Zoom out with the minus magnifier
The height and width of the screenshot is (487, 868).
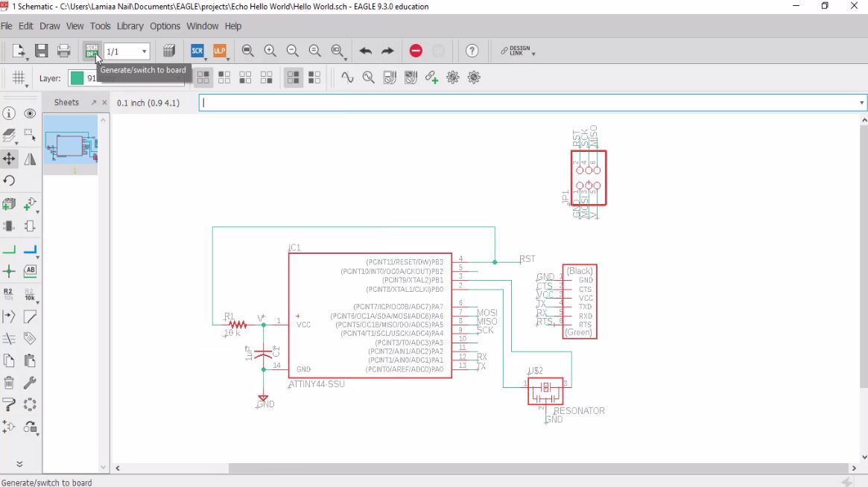(x=292, y=51)
